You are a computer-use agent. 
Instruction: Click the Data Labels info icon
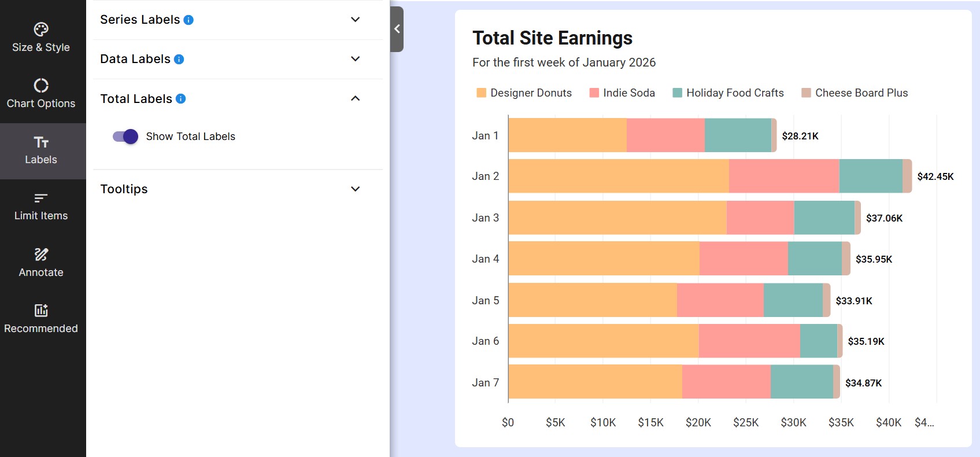[x=179, y=60]
